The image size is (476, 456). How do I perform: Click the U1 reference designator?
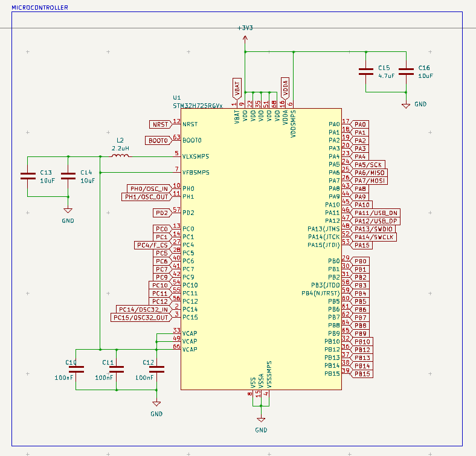coord(176,98)
